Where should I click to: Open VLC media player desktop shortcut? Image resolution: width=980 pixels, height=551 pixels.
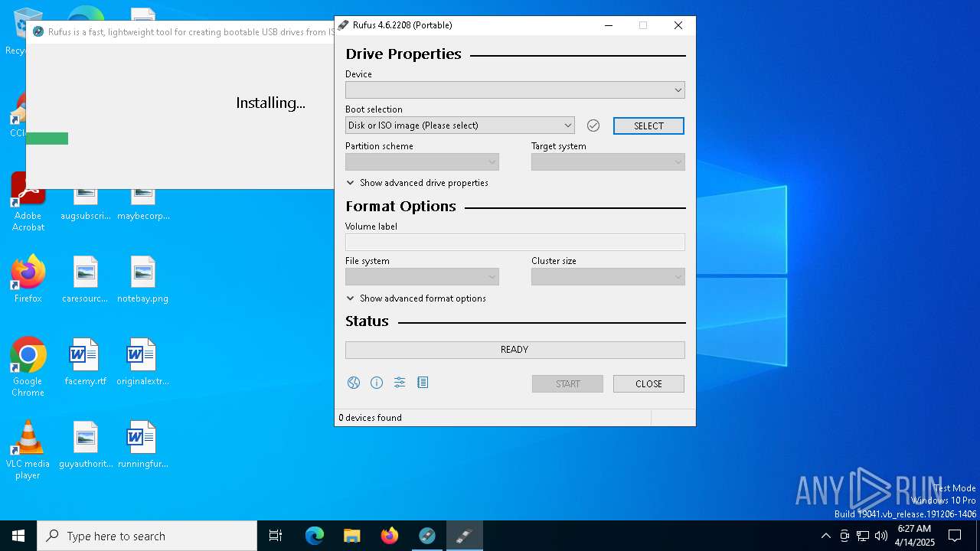point(28,450)
